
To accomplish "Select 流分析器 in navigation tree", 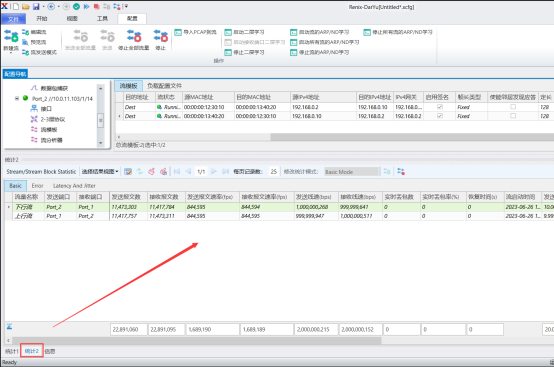I will point(46,140).
